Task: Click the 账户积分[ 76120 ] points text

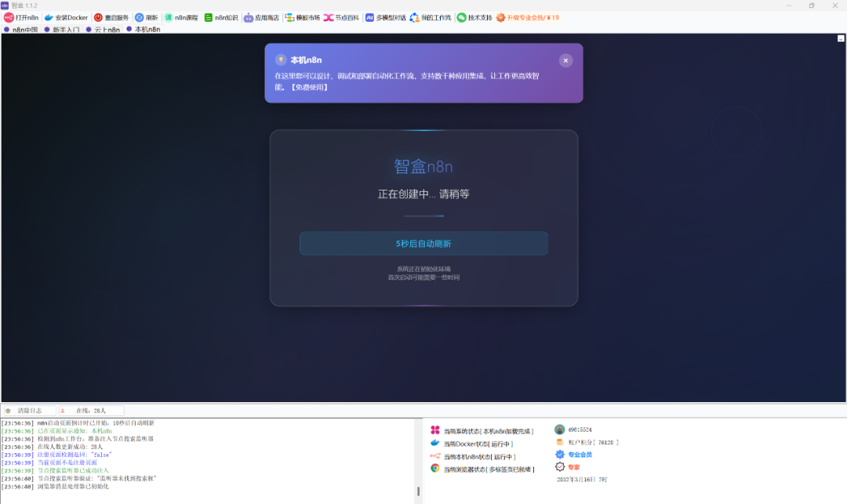Action: (593, 442)
